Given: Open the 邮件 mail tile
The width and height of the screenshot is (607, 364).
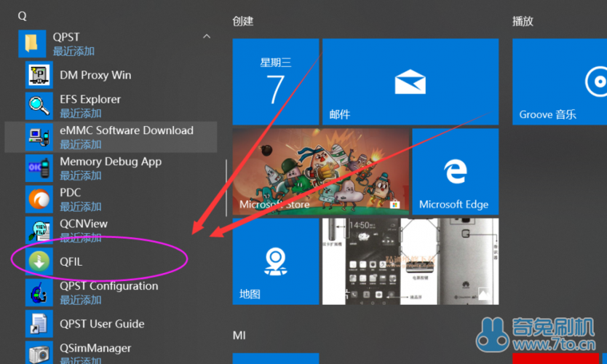Looking at the screenshot, I should click(x=410, y=82).
